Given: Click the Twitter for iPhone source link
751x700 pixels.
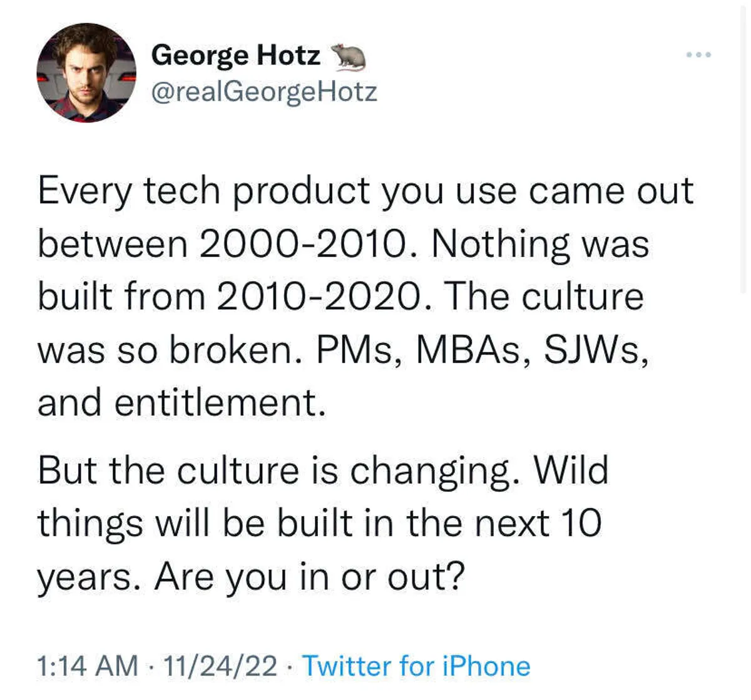Looking at the screenshot, I should pos(416,666).
